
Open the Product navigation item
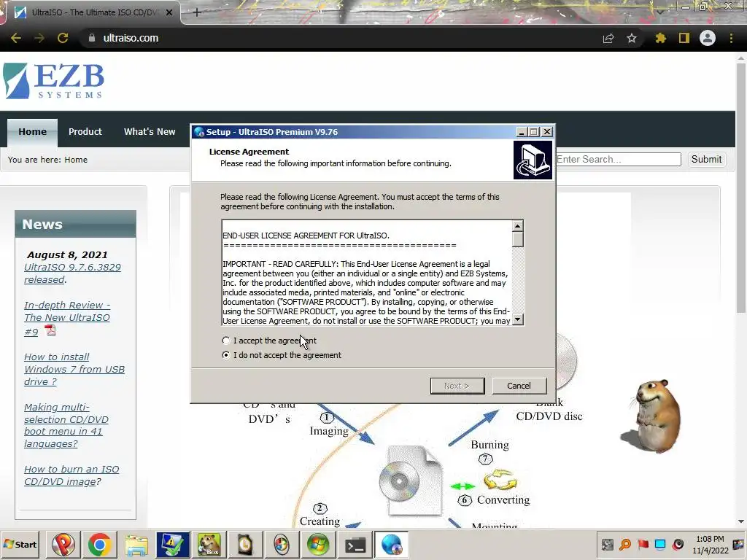point(85,132)
